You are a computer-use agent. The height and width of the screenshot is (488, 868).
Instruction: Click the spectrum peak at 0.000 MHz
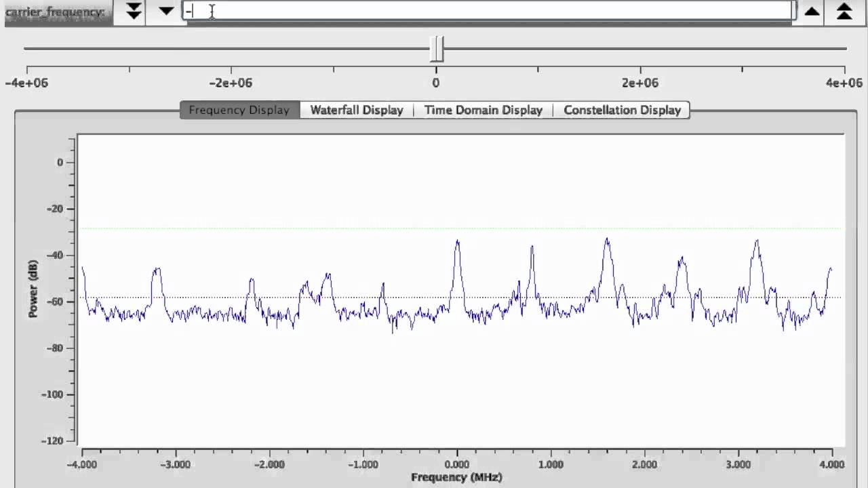click(x=458, y=241)
